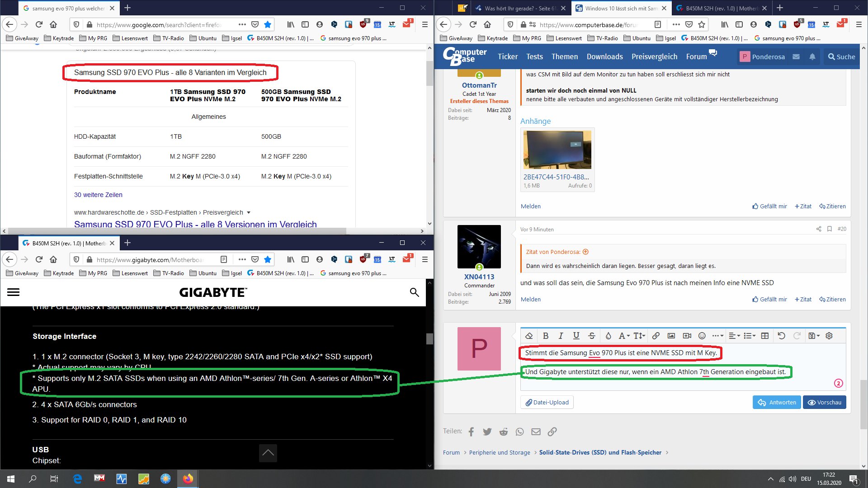Expand the font size dropdown in editor
This screenshot has height=488, width=868.
tap(639, 336)
